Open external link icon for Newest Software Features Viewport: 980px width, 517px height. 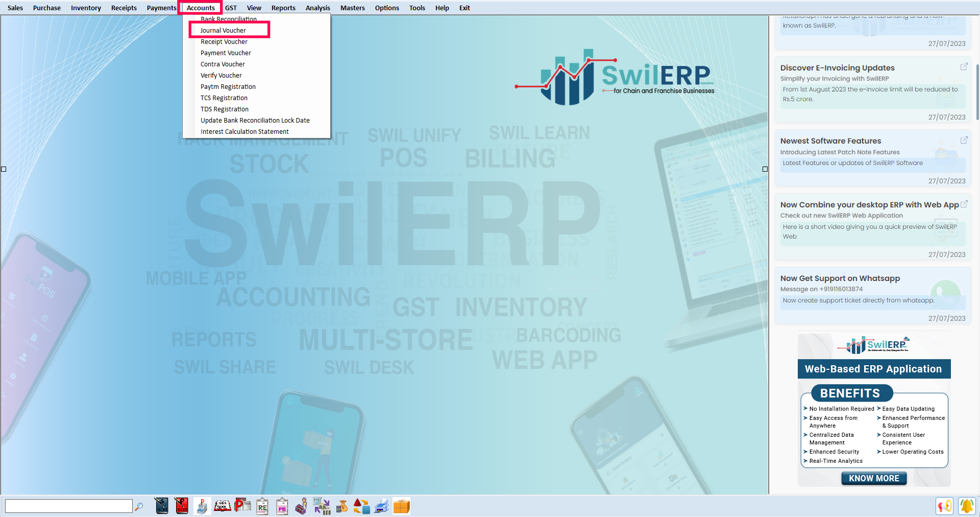pyautogui.click(x=964, y=140)
